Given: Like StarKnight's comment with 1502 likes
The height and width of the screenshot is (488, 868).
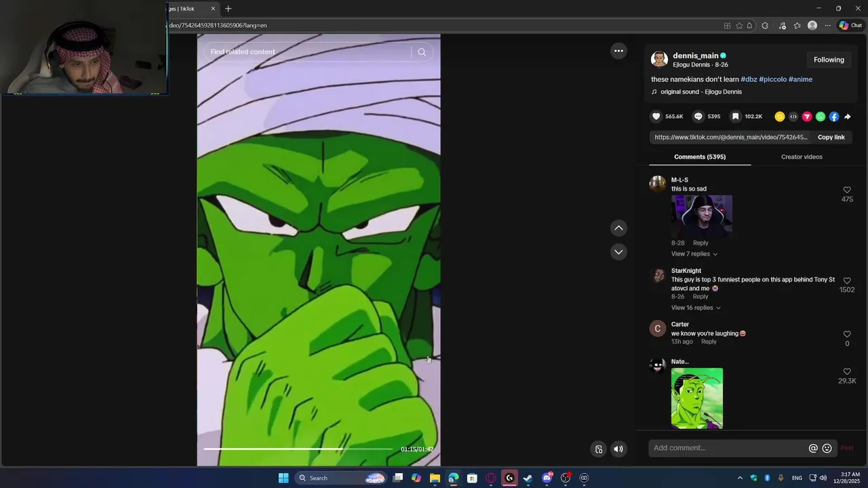Looking at the screenshot, I should [847, 281].
